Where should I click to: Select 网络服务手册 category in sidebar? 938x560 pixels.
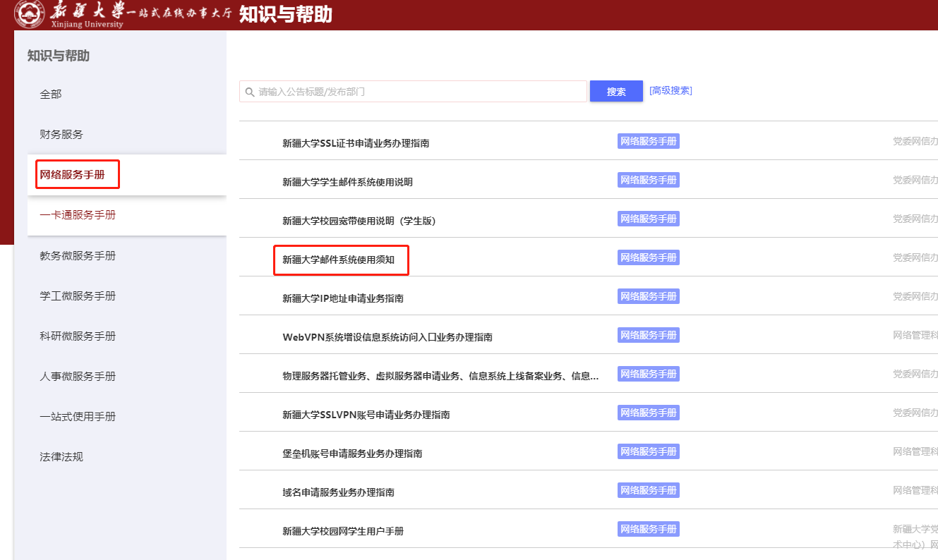73,174
